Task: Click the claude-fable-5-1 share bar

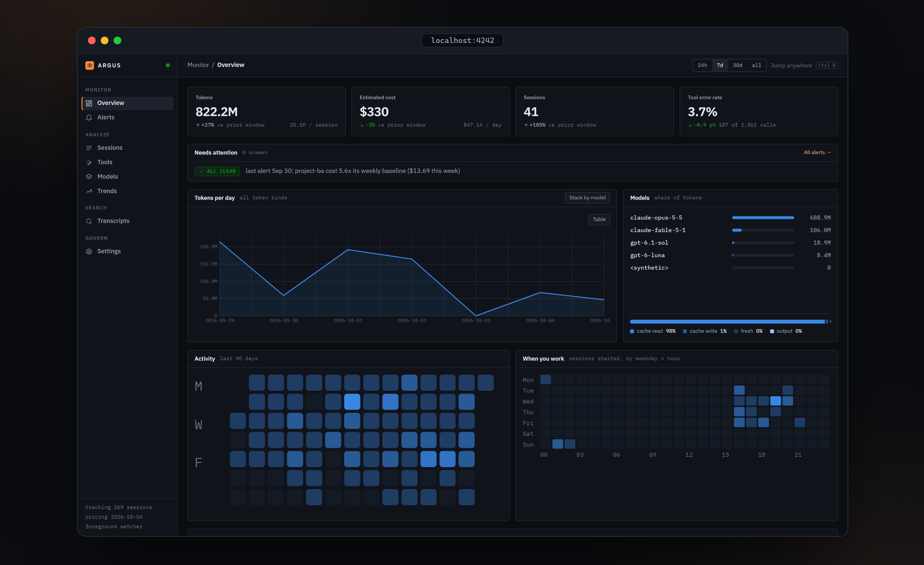Action: click(763, 230)
